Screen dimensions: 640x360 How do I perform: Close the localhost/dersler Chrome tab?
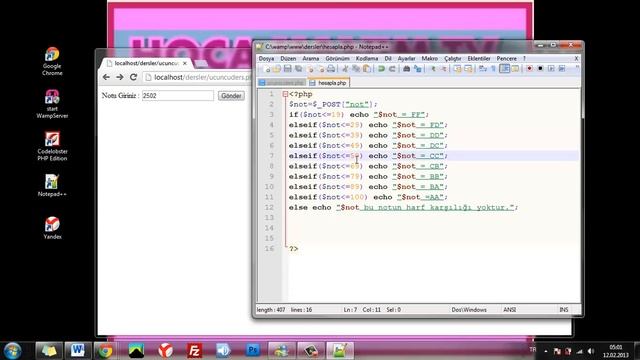point(185,63)
